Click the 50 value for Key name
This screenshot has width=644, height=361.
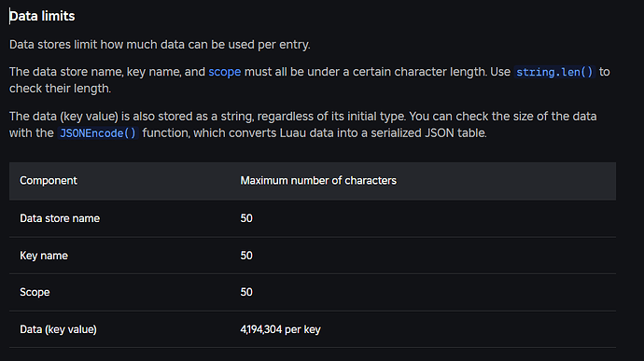pos(246,256)
